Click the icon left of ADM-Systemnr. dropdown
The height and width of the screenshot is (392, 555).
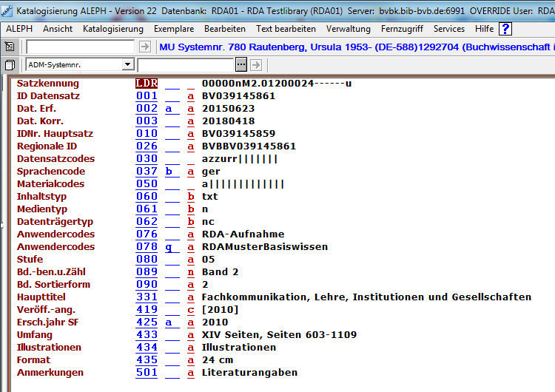pos(10,65)
